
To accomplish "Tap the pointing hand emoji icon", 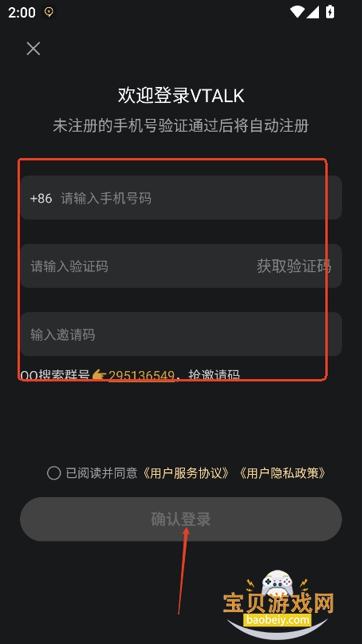I will 99,375.
